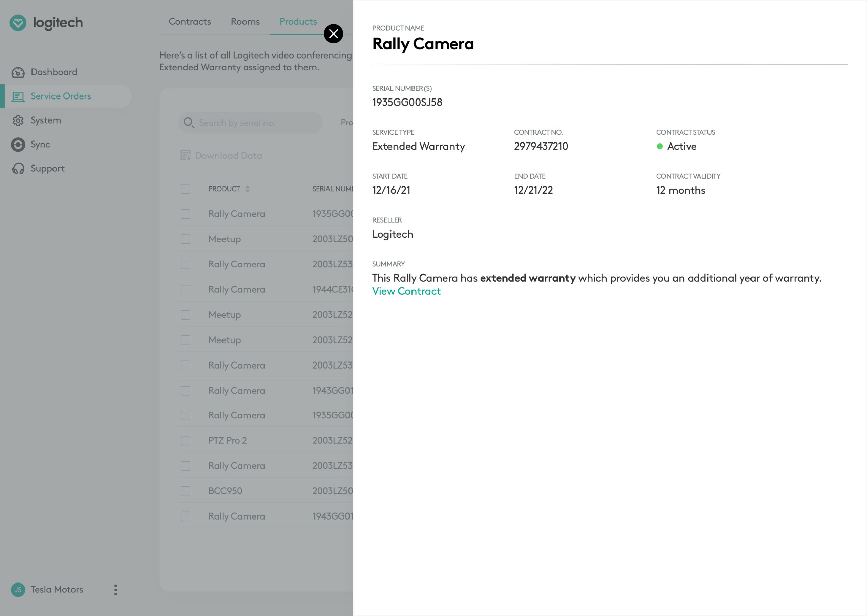
Task: Select the PTZ Pro 2 product row
Action: click(265, 440)
